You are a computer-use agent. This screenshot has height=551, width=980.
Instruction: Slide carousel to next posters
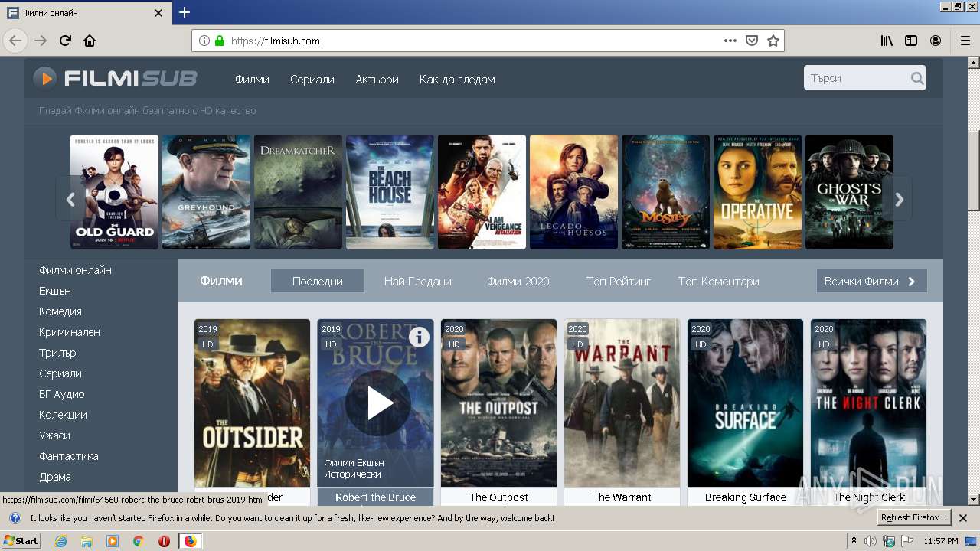[x=899, y=199]
